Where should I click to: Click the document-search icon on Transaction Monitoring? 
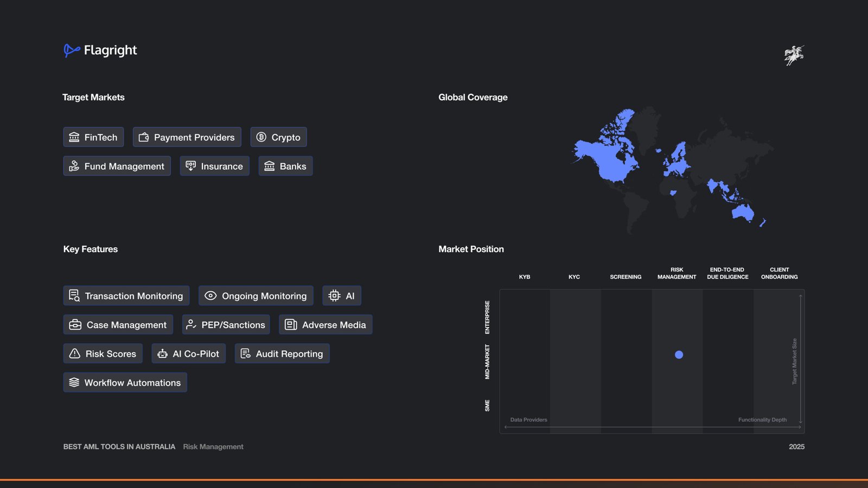(x=74, y=296)
